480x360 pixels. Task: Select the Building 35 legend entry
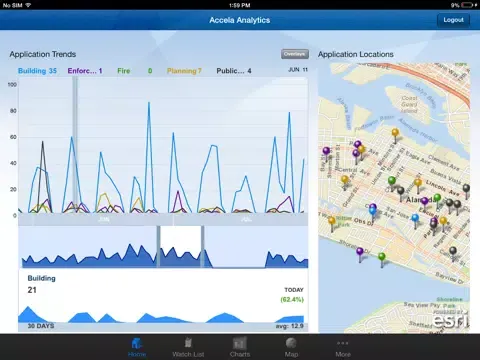click(x=37, y=71)
